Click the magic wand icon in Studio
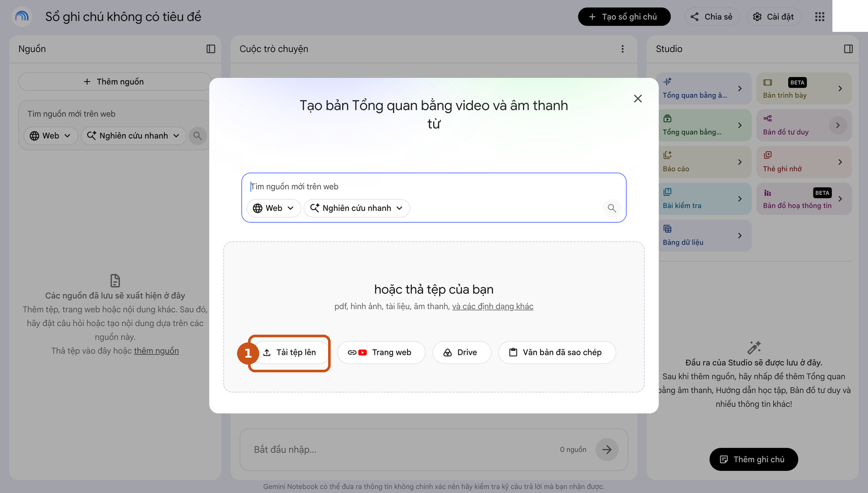This screenshot has width=868, height=493. 754,347
